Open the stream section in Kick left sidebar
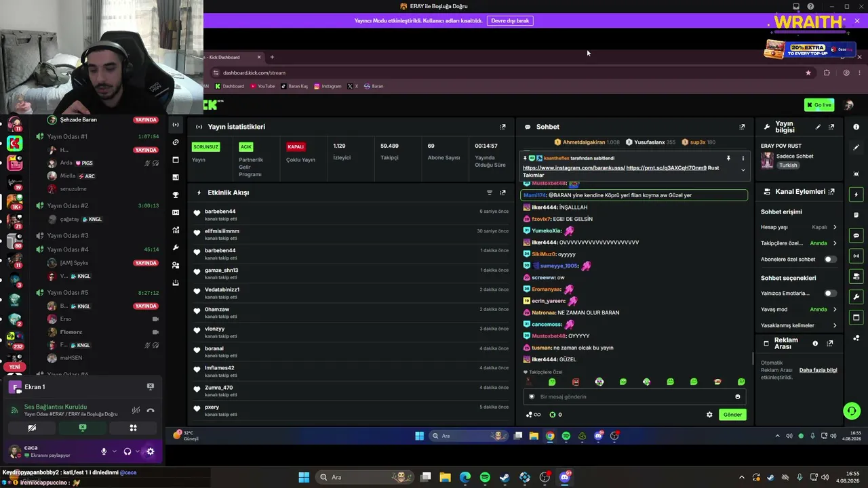Viewport: 868px width, 488px height. (x=176, y=125)
